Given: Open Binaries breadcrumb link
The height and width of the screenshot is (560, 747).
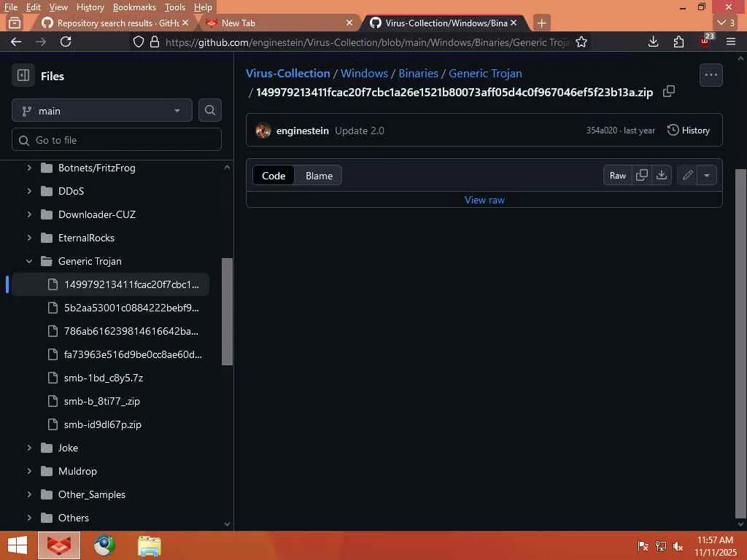Looking at the screenshot, I should click(418, 74).
